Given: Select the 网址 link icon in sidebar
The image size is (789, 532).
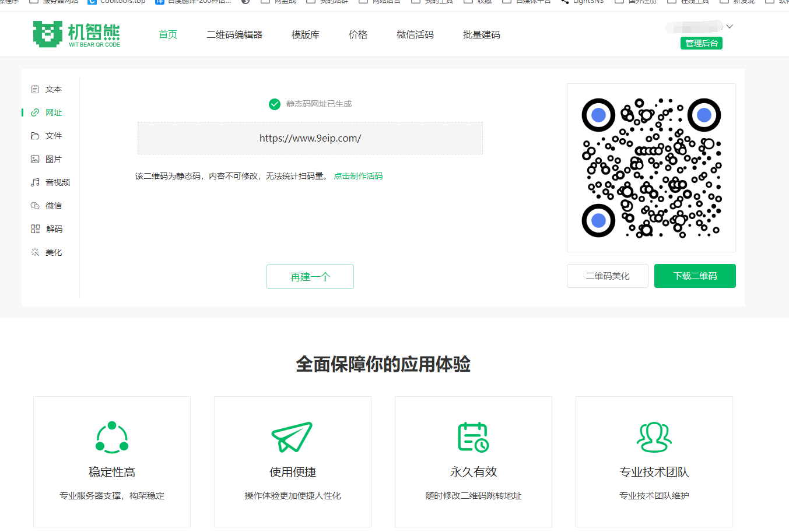Looking at the screenshot, I should pyautogui.click(x=35, y=112).
